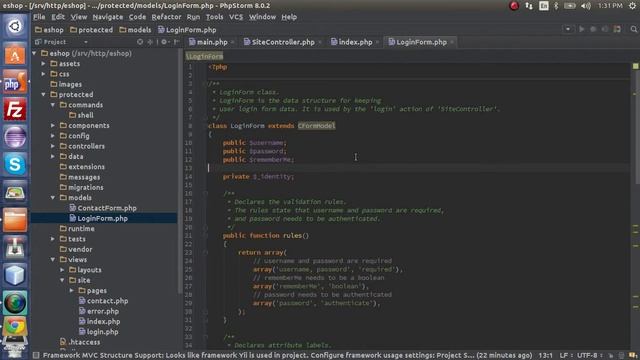Screen dimensions: 640x360
Task: Select login.php in the site folder
Action: click(98, 332)
